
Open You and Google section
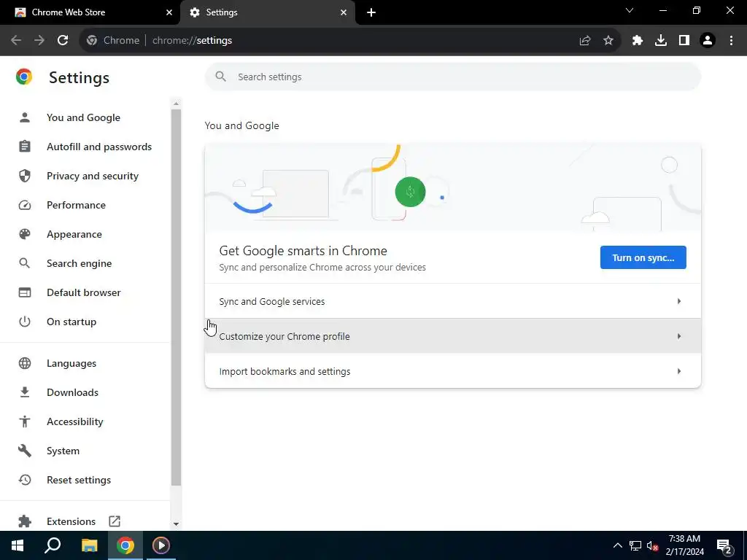(83, 117)
